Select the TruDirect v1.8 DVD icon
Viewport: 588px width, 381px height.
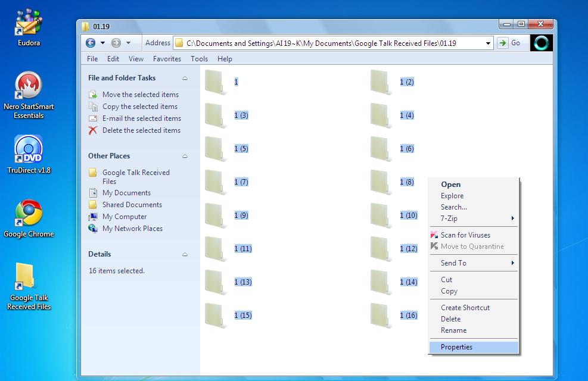pyautogui.click(x=29, y=149)
